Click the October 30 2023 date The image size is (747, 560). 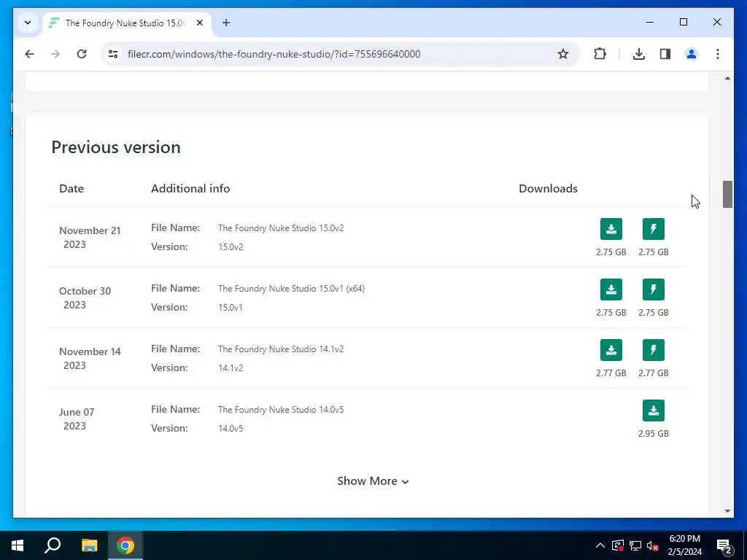coord(85,297)
